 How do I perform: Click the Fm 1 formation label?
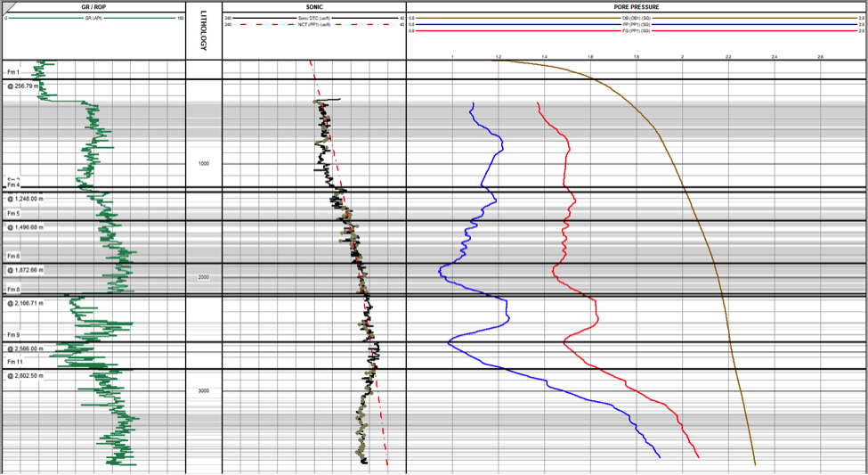(13, 72)
